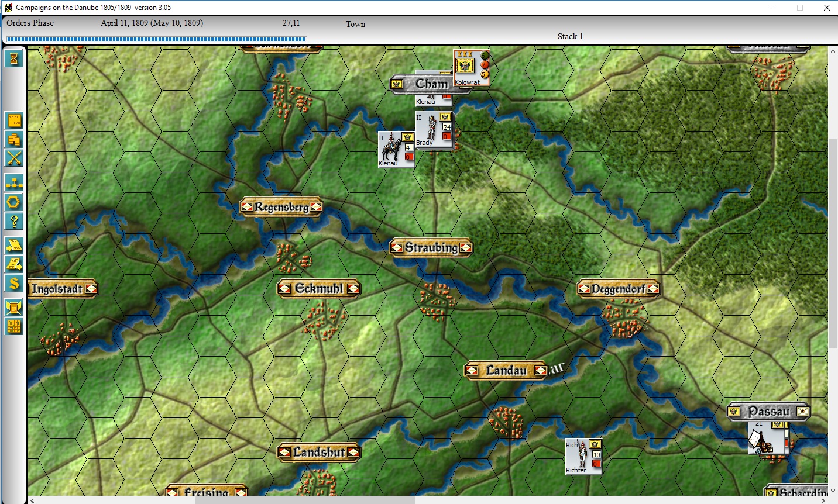Select the supply depot counter at Passau
The image size is (838, 504).
768,438
